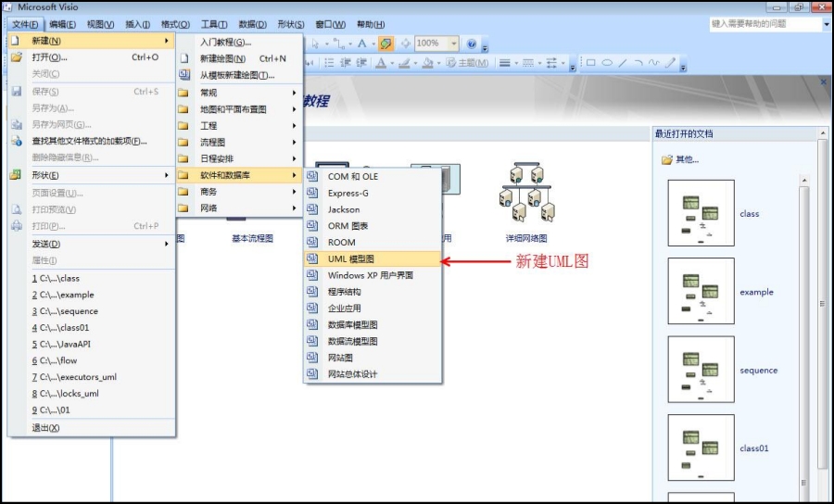Click the pan/center page icon
This screenshot has height=504, width=834.
405,44
